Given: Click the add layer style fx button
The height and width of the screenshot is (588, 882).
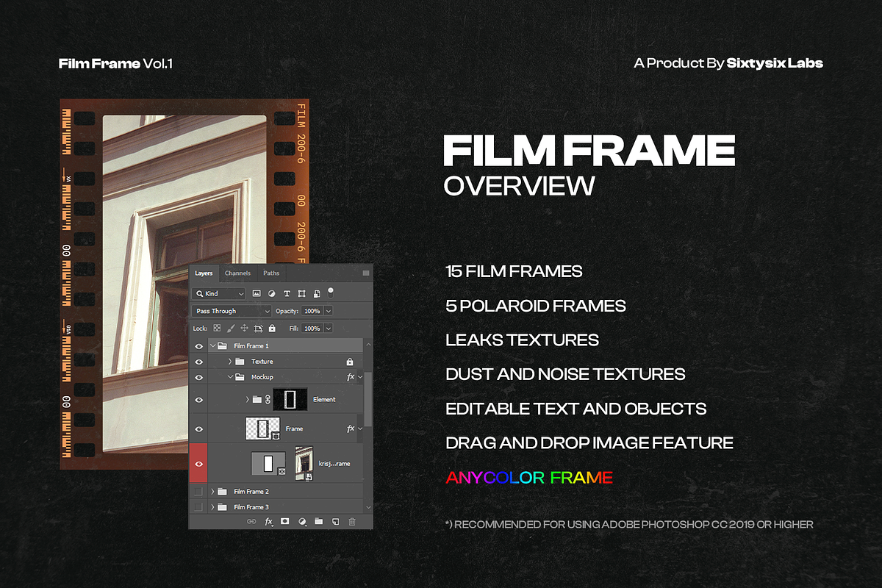Looking at the screenshot, I should [x=268, y=521].
